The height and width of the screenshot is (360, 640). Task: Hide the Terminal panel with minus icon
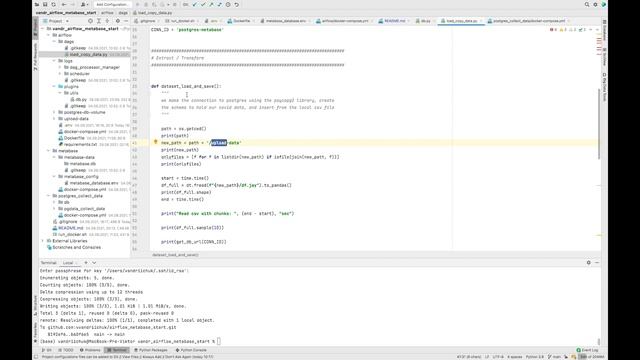597,262
